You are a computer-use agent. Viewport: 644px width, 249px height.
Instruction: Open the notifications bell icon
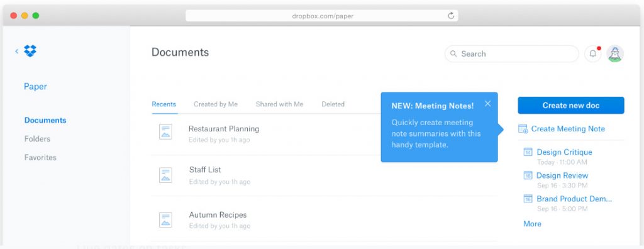tap(592, 54)
